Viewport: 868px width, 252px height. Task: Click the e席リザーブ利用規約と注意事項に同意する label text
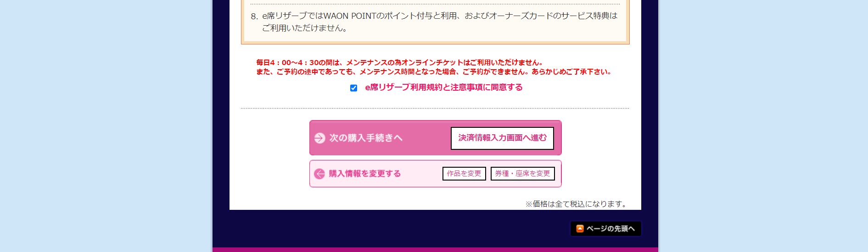443,88
